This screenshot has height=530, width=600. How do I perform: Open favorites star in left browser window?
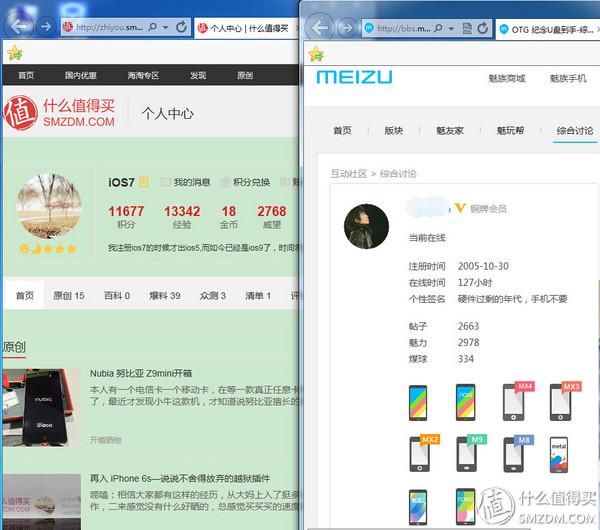point(15,53)
